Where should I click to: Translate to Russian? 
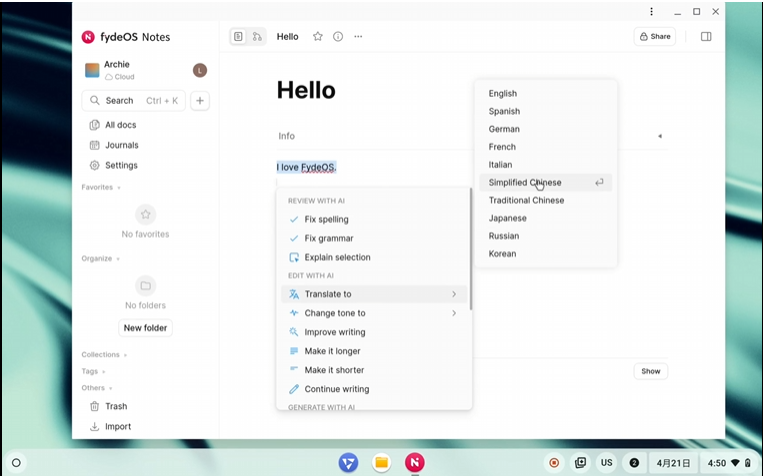click(545, 236)
